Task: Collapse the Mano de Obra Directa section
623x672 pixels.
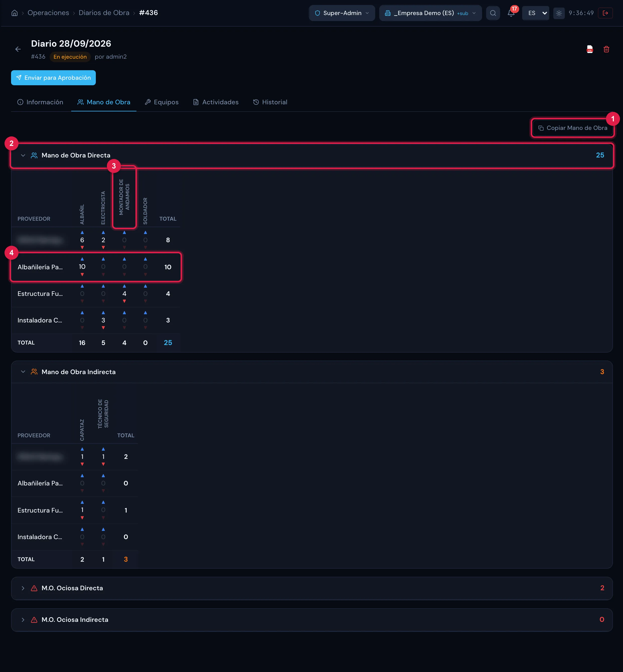Action: (23, 155)
